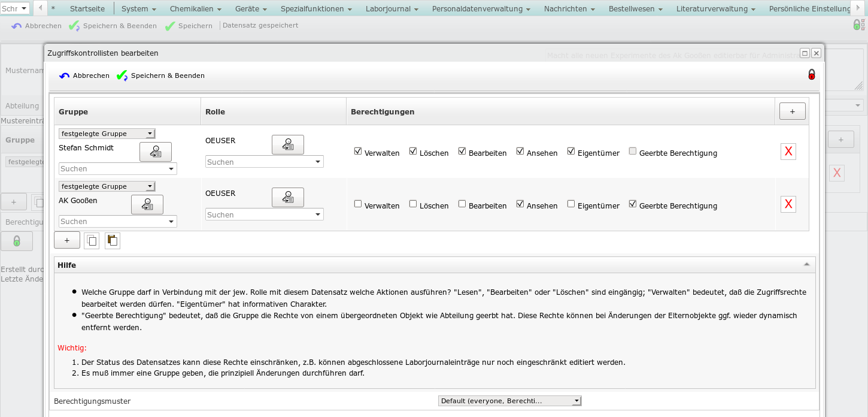The height and width of the screenshot is (417, 868).
Task: Enable Bearbeiten checkbox for AK Gooßen
Action: pyautogui.click(x=462, y=204)
